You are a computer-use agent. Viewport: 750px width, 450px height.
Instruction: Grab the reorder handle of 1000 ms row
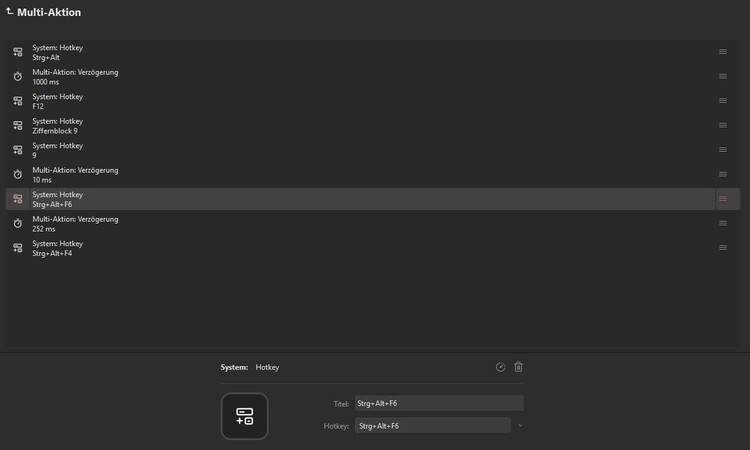[723, 77]
